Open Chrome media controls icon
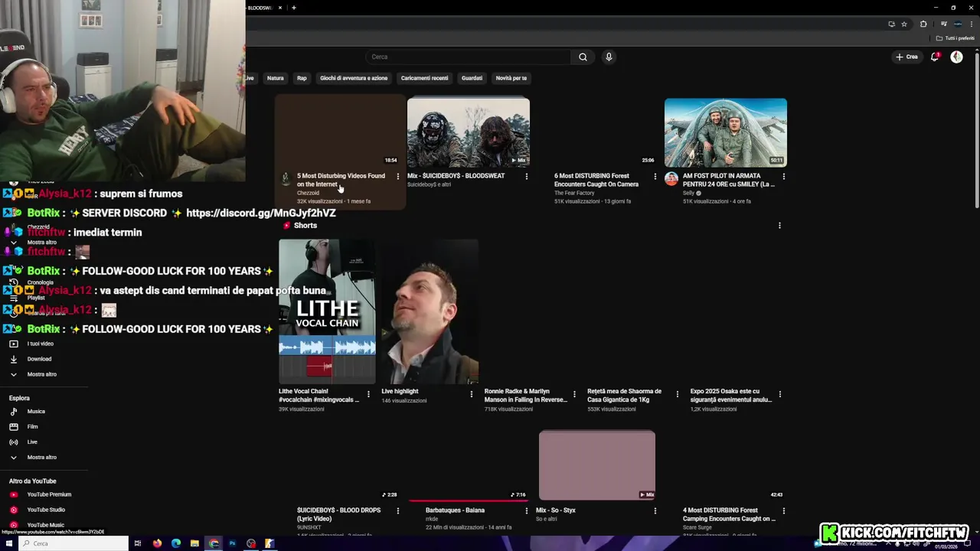The height and width of the screenshot is (551, 980). pyautogui.click(x=943, y=24)
